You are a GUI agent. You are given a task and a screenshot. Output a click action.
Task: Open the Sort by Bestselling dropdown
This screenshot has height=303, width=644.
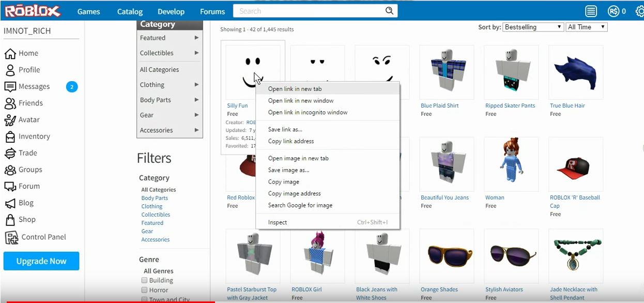point(533,27)
